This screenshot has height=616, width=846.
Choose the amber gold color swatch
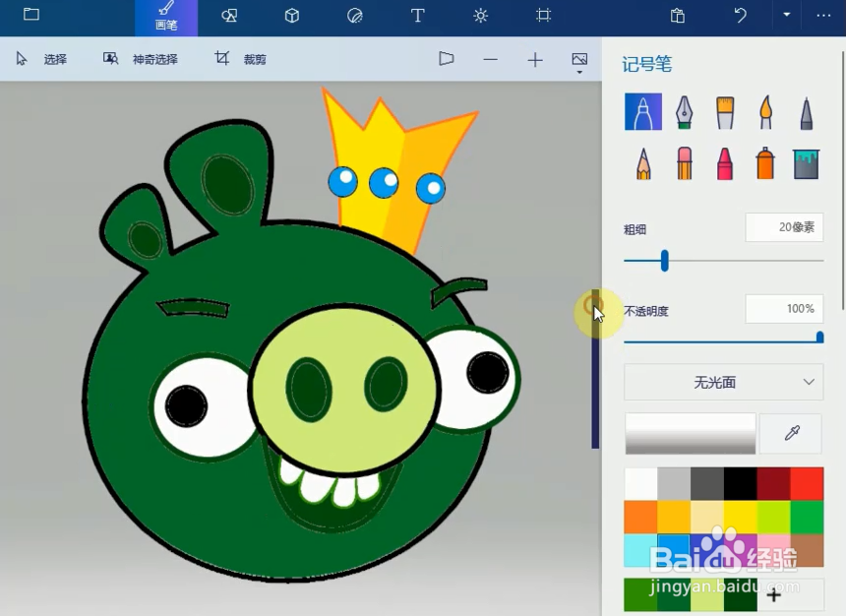(674, 518)
